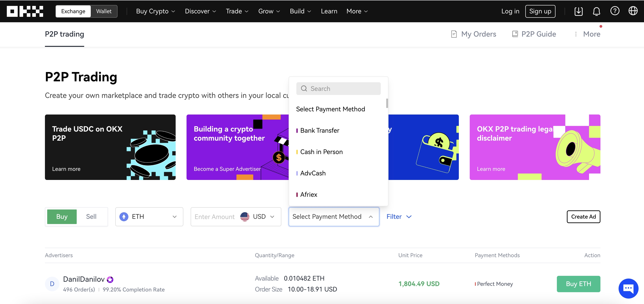Screen dimensions: 644x304
Task: Click the payment method list scrollbar
Action: [387, 103]
